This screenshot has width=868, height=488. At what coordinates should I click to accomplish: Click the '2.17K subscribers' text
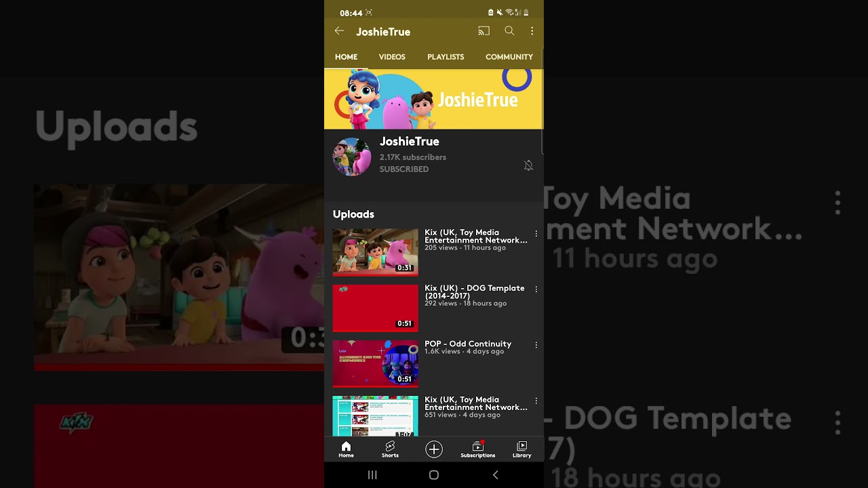(x=413, y=157)
